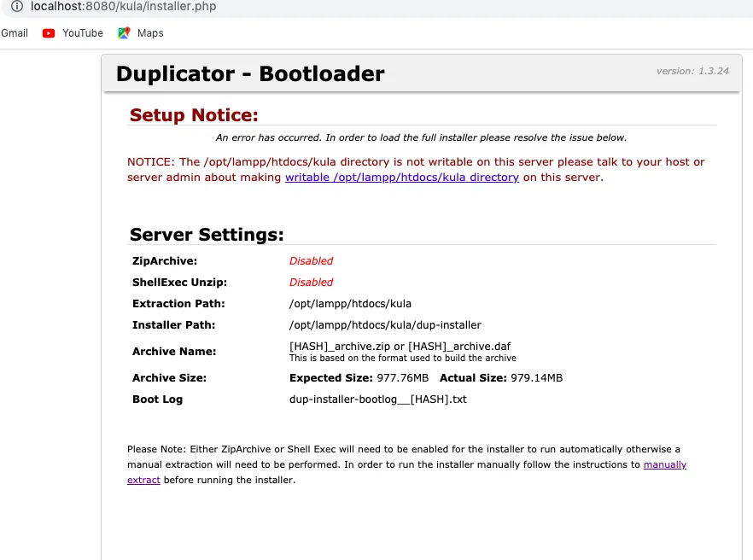Image resolution: width=753 pixels, height=560 pixels.
Task: Click the ZipArchive Disabled status
Action: coord(311,260)
